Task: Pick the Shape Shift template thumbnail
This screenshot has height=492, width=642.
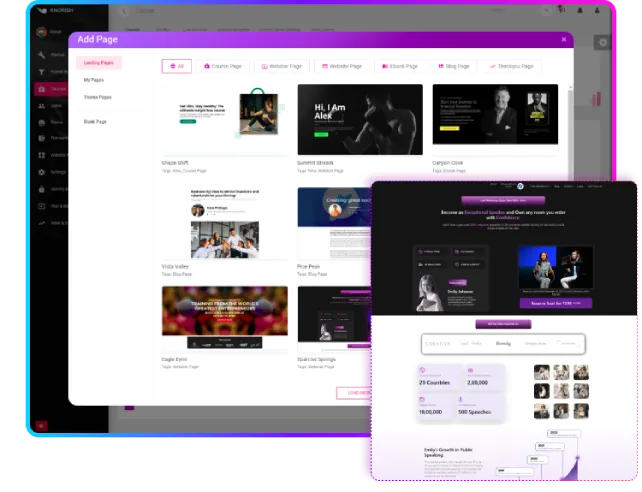Action: (x=225, y=119)
